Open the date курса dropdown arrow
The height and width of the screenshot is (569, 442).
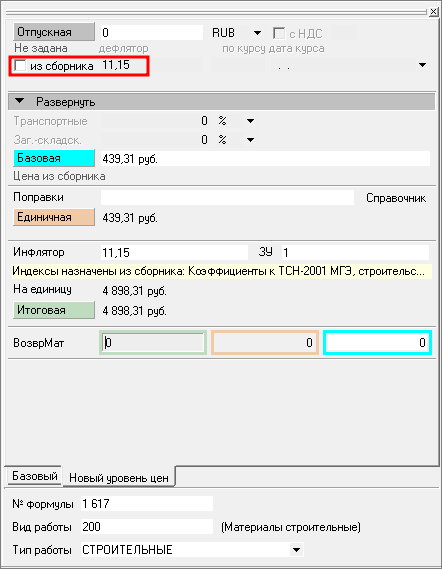click(422, 65)
